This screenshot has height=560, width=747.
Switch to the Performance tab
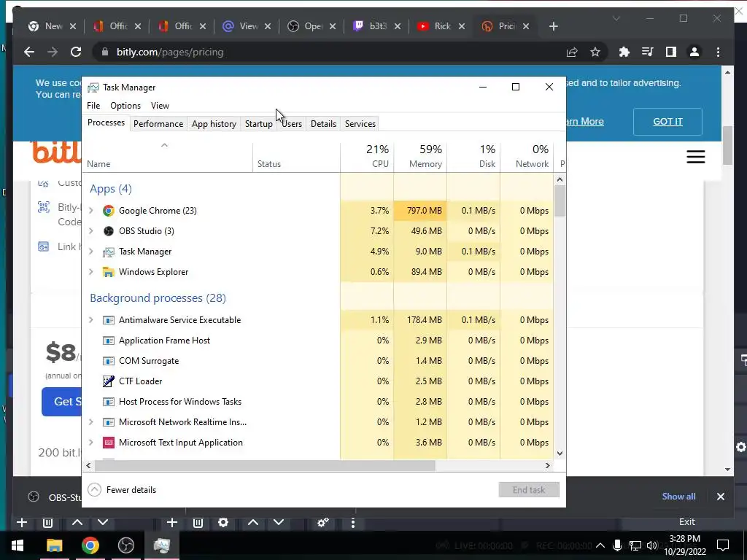coord(158,124)
